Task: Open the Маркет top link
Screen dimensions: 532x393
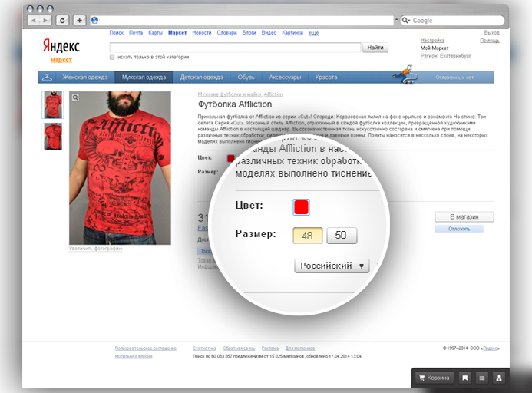Action: [177, 32]
